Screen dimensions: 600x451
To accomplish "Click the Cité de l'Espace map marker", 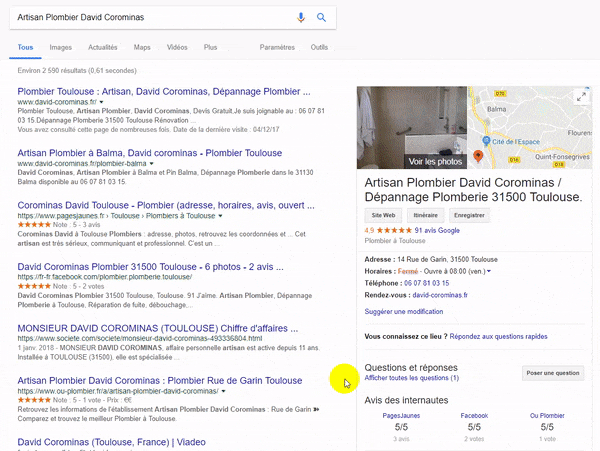I will [x=486, y=141].
